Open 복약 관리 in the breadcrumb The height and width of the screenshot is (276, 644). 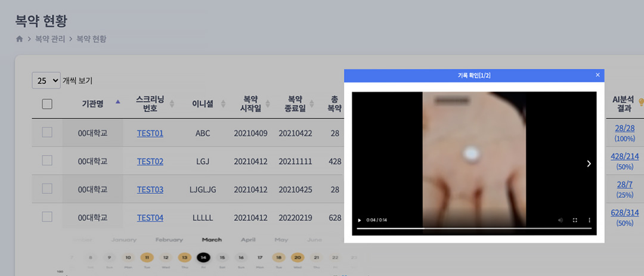(50, 39)
